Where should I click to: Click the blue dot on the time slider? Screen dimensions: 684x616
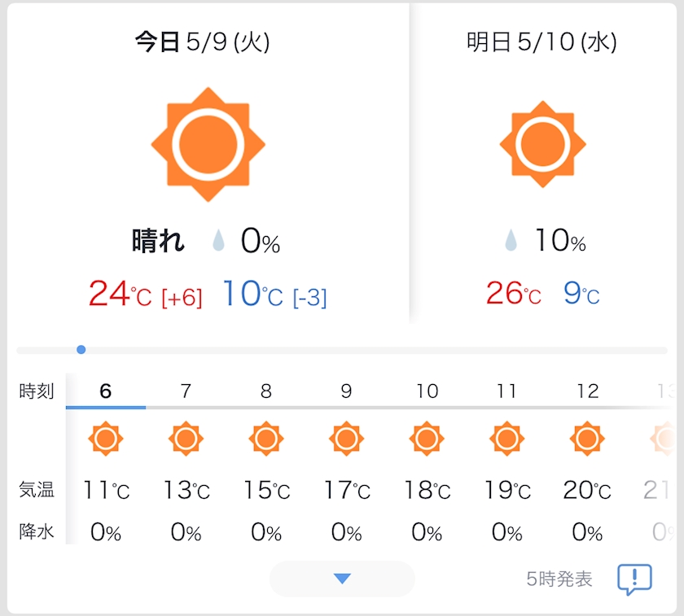81,350
